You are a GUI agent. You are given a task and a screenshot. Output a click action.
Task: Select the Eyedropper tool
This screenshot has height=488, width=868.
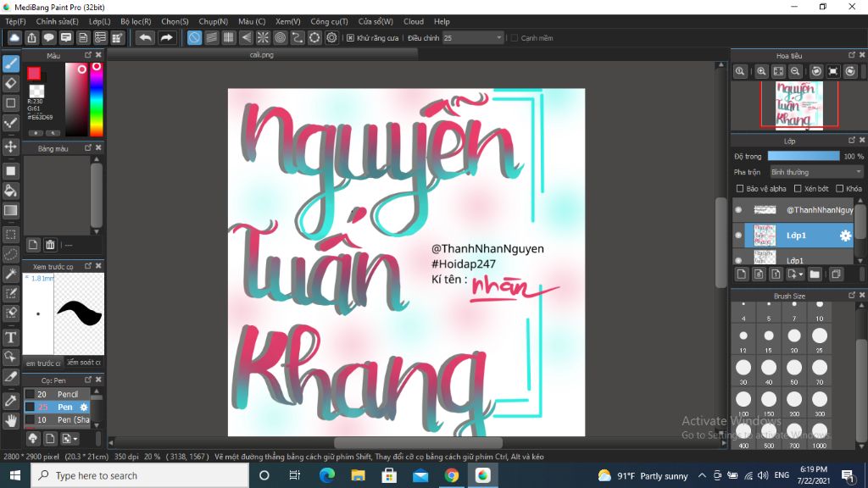click(x=10, y=401)
